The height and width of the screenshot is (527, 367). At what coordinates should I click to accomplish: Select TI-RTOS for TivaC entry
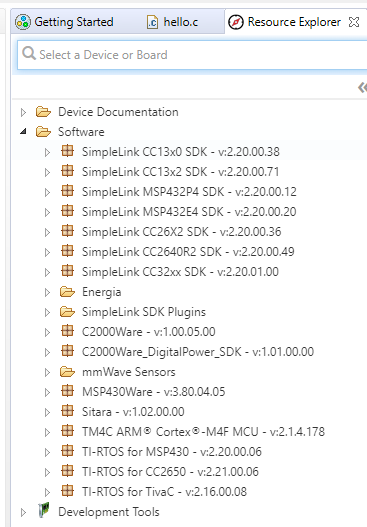click(164, 492)
